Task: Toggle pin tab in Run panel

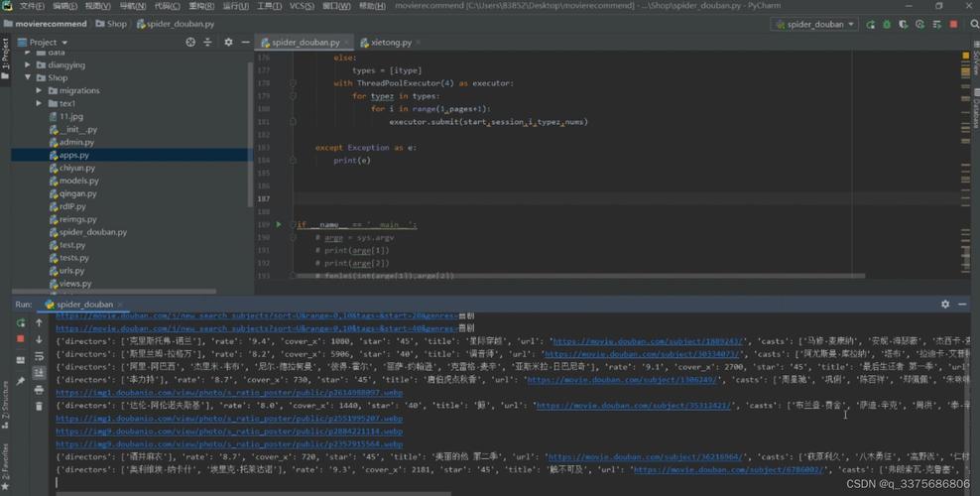Action: pos(21,381)
